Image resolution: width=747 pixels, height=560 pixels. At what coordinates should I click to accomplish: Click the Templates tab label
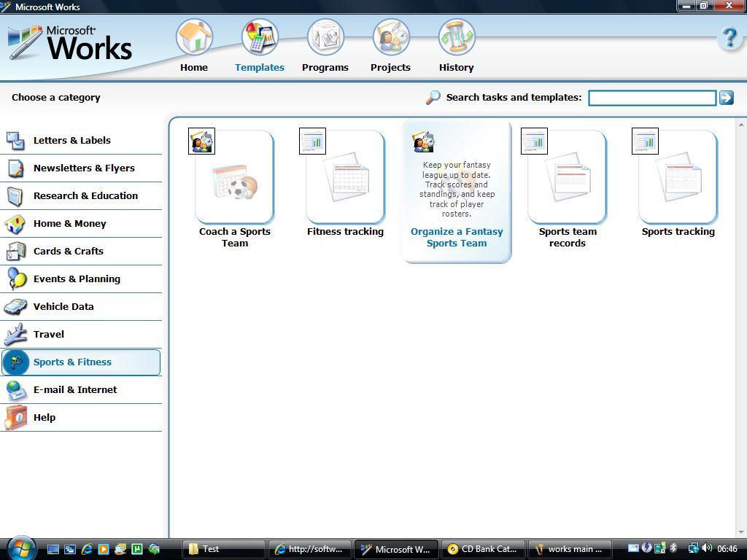tap(260, 67)
